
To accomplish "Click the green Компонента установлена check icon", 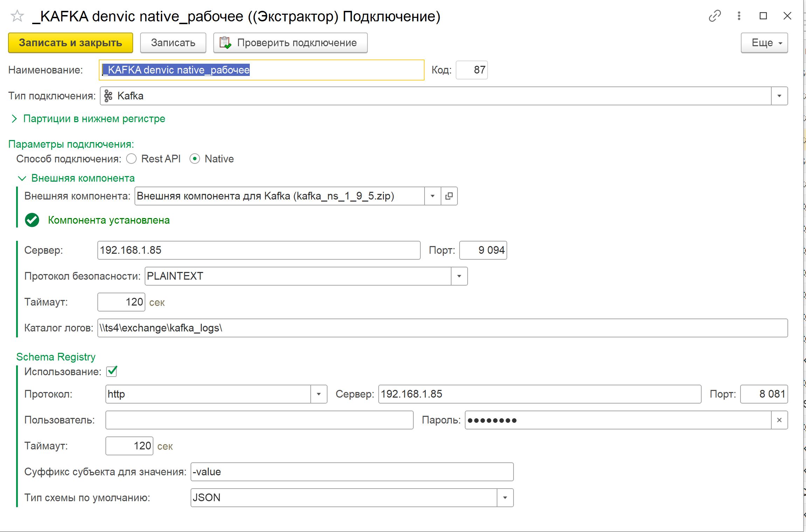I will click(x=32, y=220).
